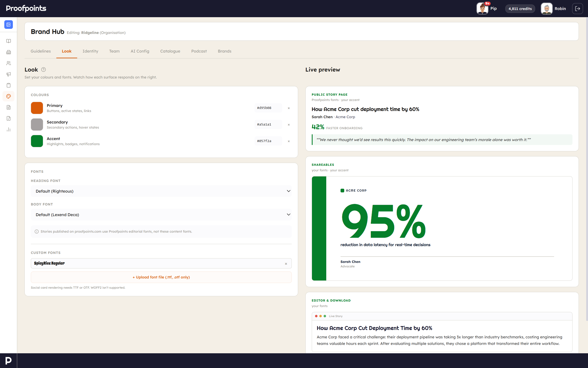
Task: Click the help question mark beside Look
Action: [43, 70]
